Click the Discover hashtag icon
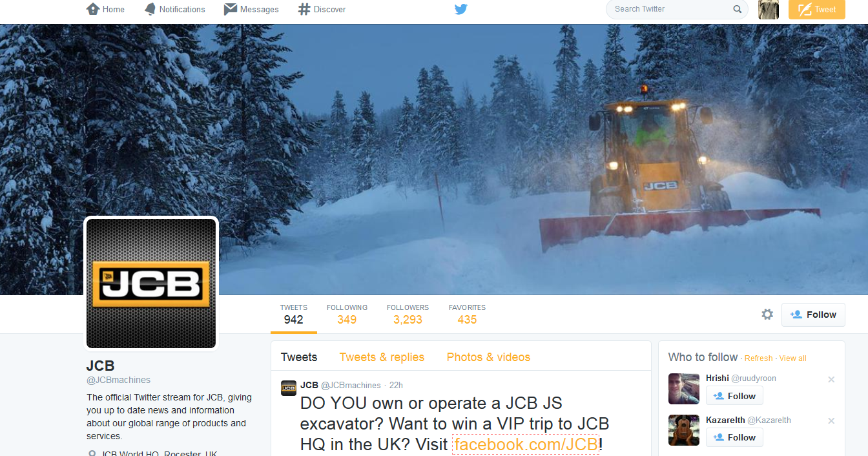The width and height of the screenshot is (868, 456). 304,9
